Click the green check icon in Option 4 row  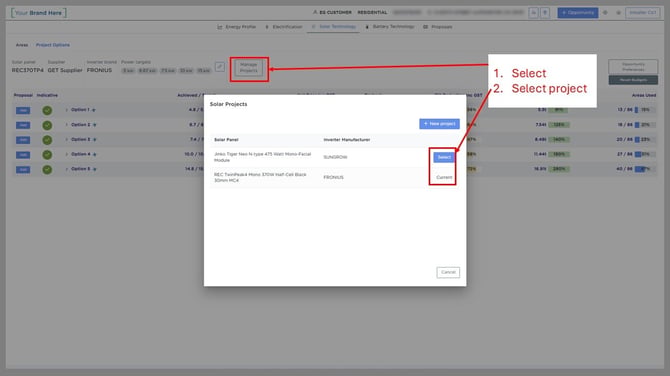click(x=47, y=155)
